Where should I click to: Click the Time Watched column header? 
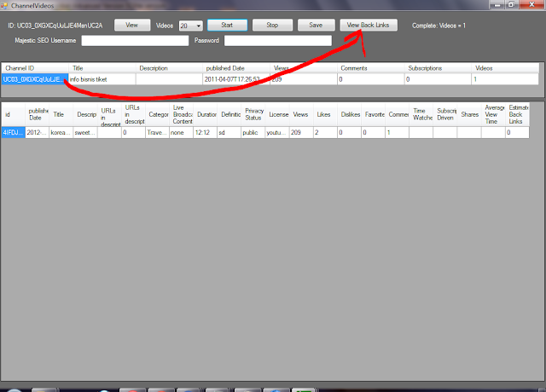coord(421,114)
